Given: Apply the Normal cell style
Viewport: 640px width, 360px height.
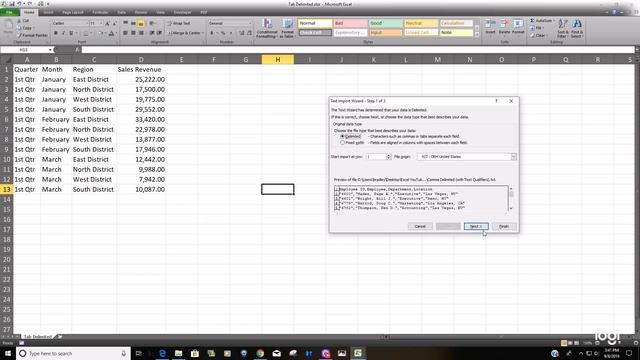Looking at the screenshot, I should tap(315, 23).
